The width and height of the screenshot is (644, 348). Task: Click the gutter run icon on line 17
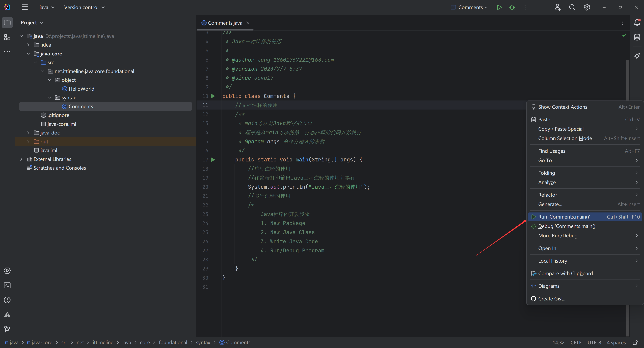213,160
